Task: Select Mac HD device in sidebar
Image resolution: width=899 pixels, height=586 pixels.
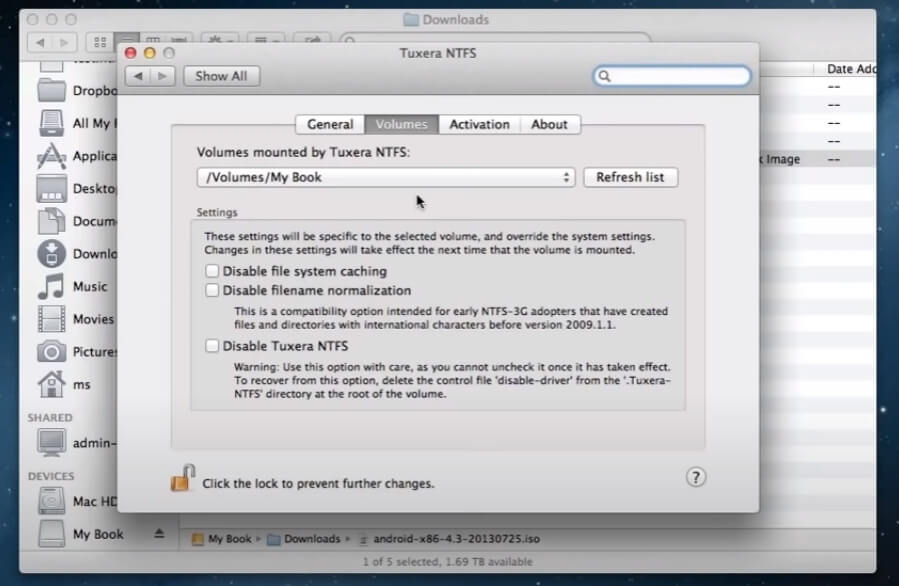Action: [77, 501]
